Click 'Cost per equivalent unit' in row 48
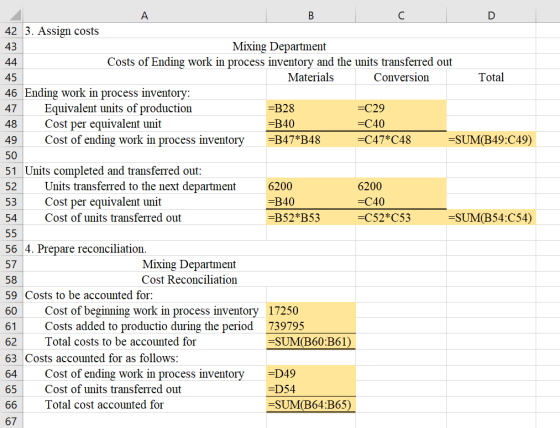This screenshot has width=560, height=428. [103, 124]
